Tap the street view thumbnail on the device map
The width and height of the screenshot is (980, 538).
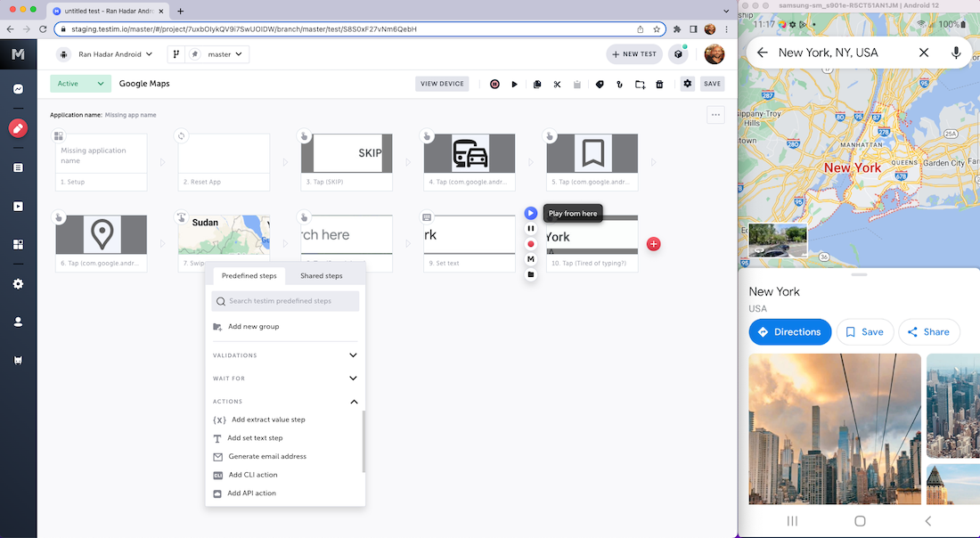point(778,240)
